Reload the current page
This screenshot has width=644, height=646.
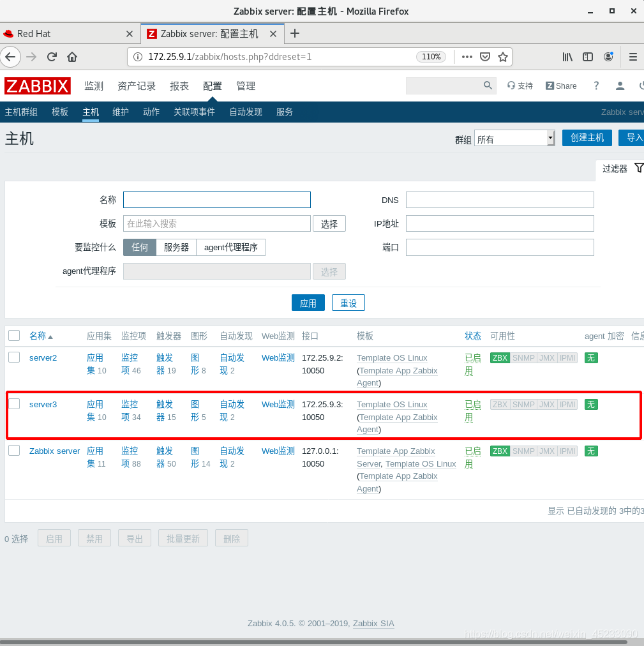(x=52, y=57)
